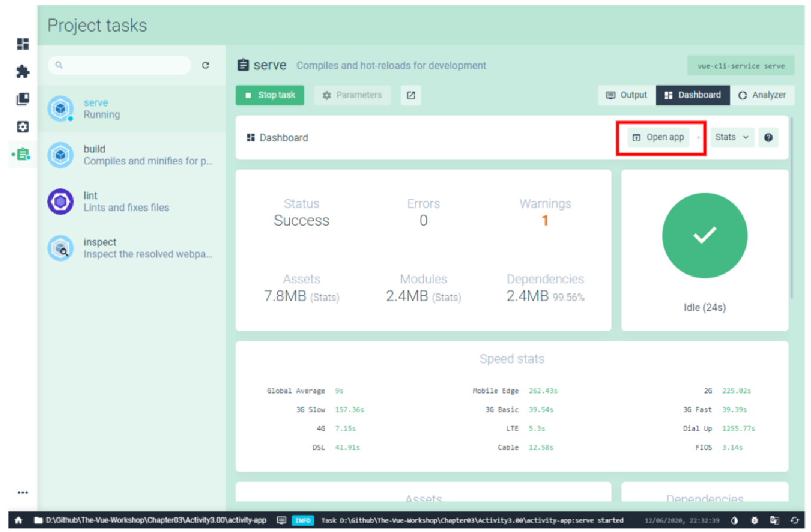Viewport: 811px width, 532px height.
Task: Toggle dark mode icon in status bar
Action: tap(735, 520)
